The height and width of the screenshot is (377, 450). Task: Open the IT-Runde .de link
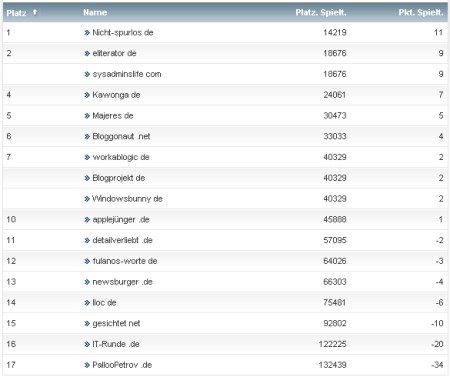tap(116, 344)
